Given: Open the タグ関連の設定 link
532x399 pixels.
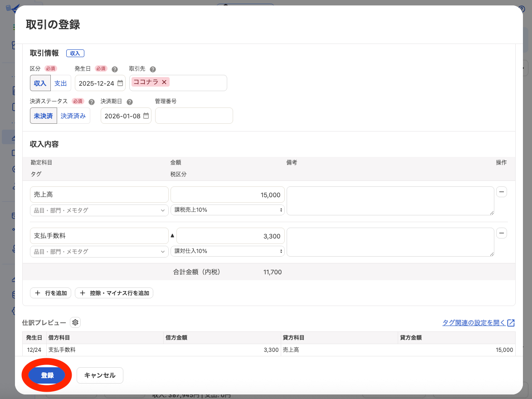Looking at the screenshot, I should point(474,322).
